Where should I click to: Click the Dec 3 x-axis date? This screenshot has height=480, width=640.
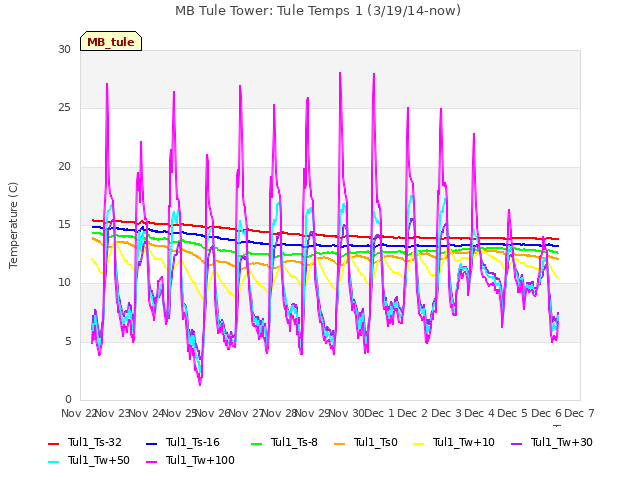point(446,413)
